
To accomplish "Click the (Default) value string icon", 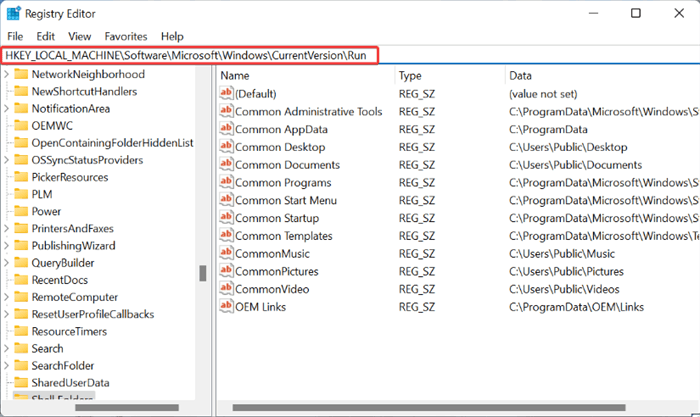I will [x=226, y=94].
